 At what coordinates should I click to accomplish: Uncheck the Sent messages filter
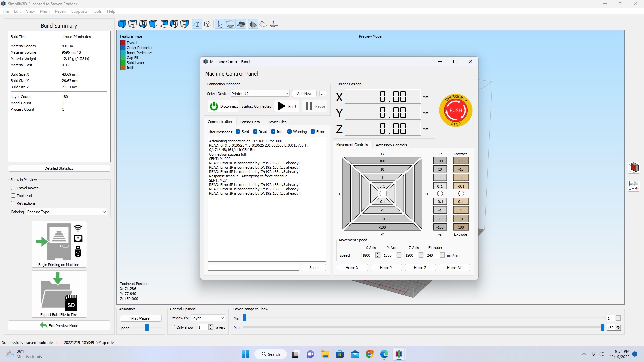238,132
